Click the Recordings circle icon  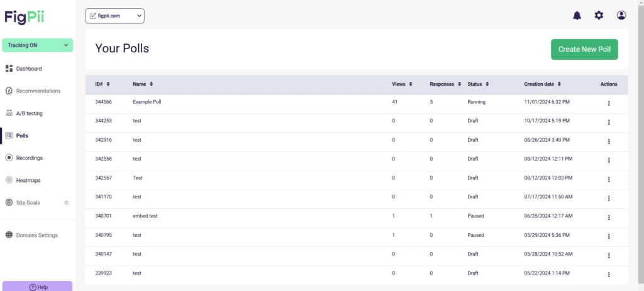click(x=9, y=158)
